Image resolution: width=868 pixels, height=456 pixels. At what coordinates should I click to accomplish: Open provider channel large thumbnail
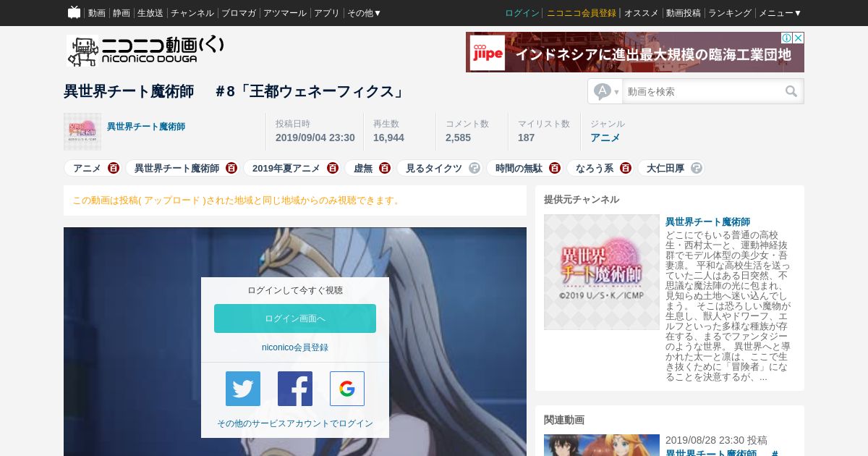point(602,272)
